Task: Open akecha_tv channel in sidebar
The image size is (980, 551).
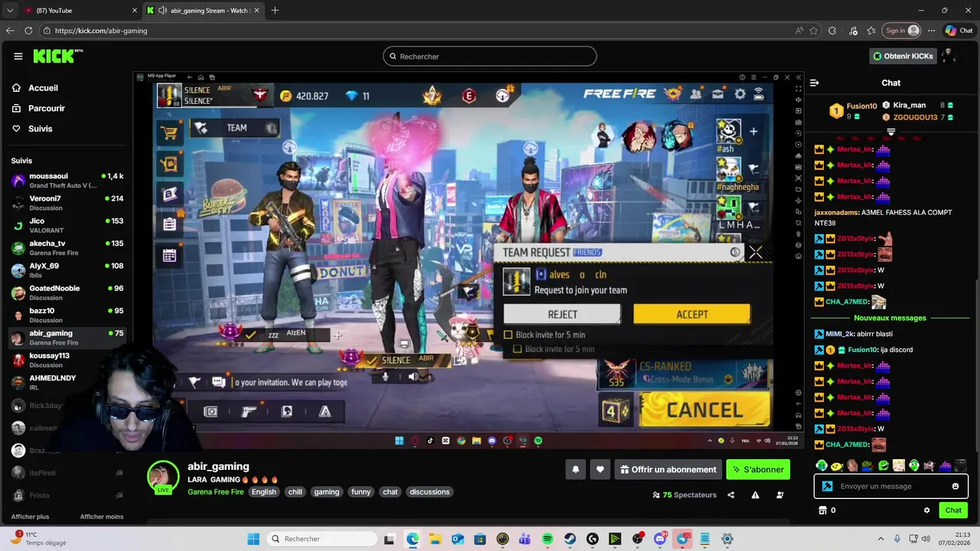Action: [x=67, y=248]
